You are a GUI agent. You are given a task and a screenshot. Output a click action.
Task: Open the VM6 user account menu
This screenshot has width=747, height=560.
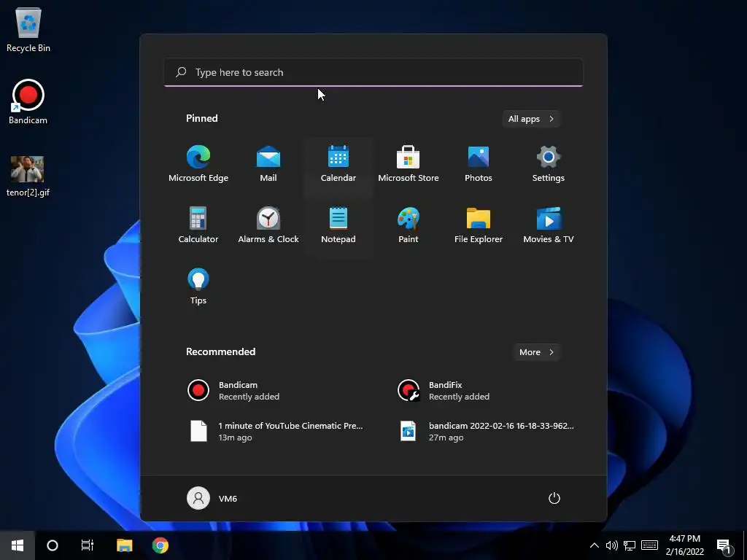[x=212, y=498]
